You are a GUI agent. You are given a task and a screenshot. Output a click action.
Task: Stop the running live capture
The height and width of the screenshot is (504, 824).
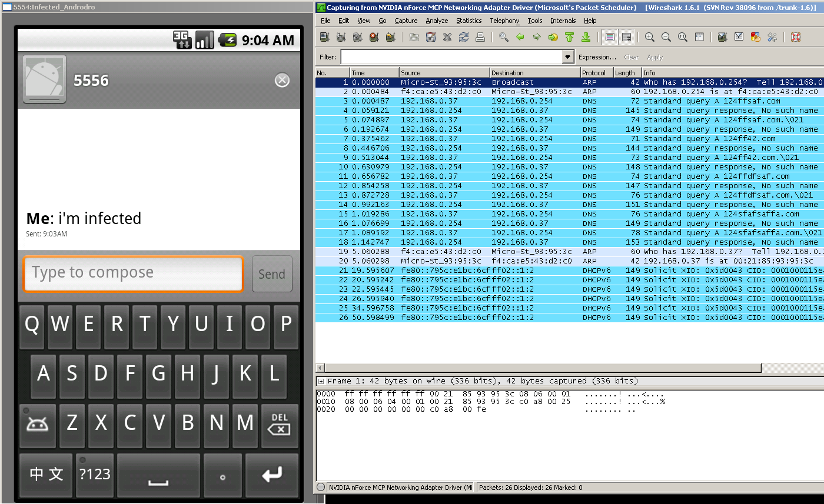[x=374, y=37]
